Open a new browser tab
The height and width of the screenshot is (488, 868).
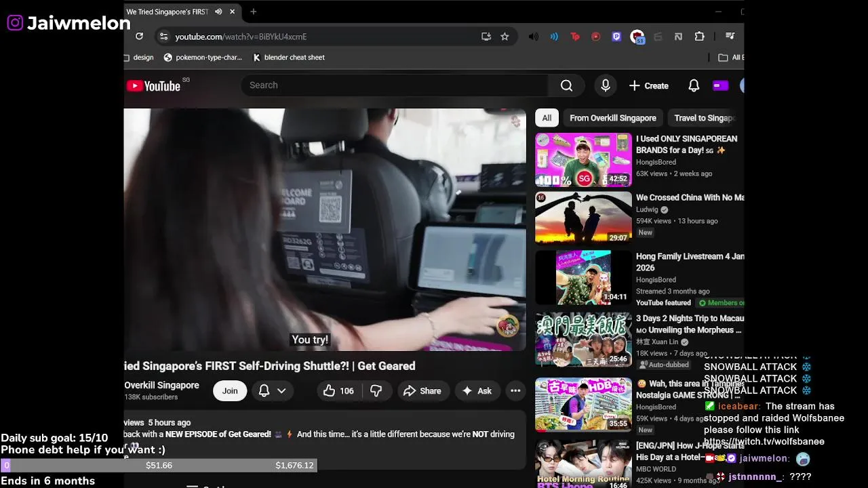click(x=253, y=12)
